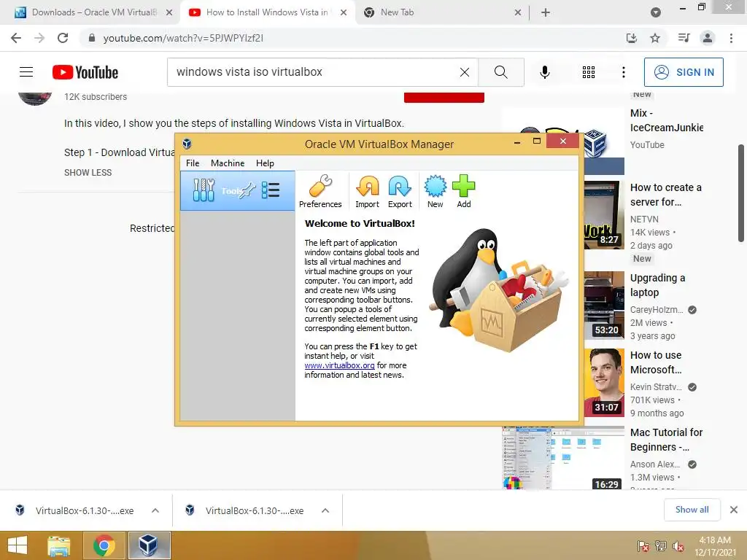Viewport: 747px width, 560px height.
Task: Click the SIGN IN button
Action: (x=684, y=72)
